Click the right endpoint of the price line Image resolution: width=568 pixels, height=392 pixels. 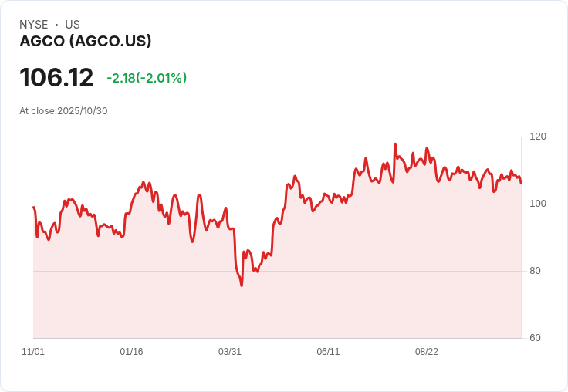coord(521,183)
